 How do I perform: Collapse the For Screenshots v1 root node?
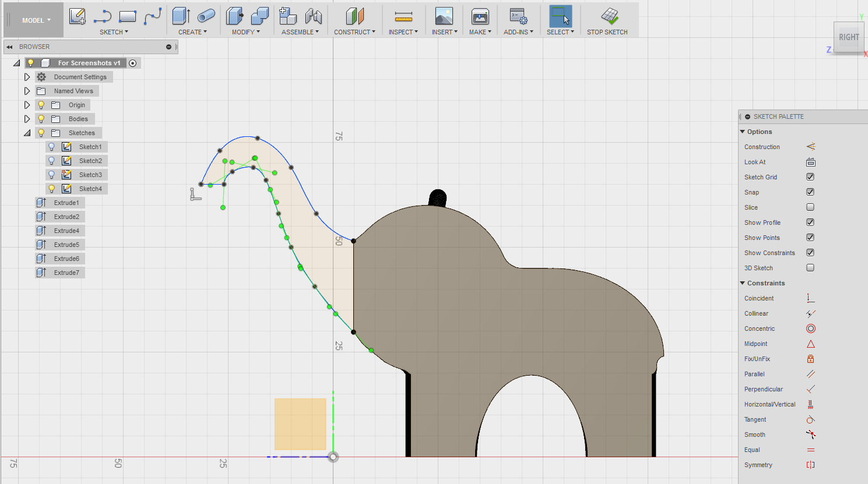tap(16, 63)
